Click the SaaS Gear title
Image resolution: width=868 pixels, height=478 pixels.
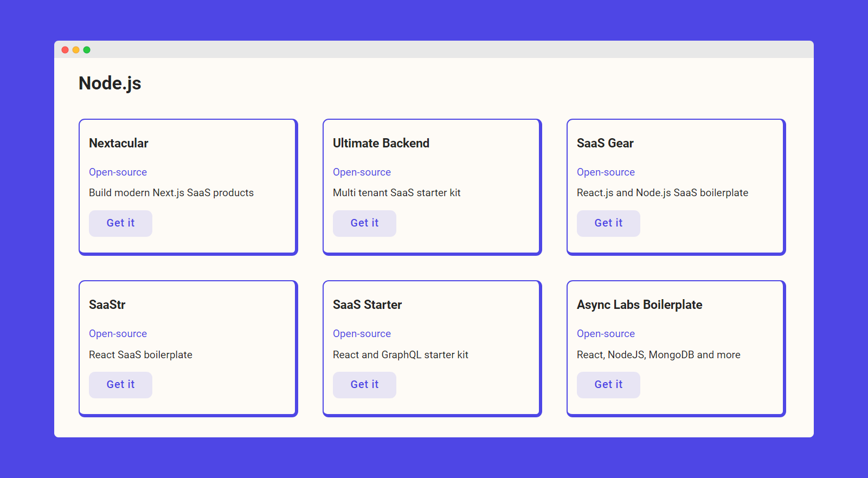605,143
